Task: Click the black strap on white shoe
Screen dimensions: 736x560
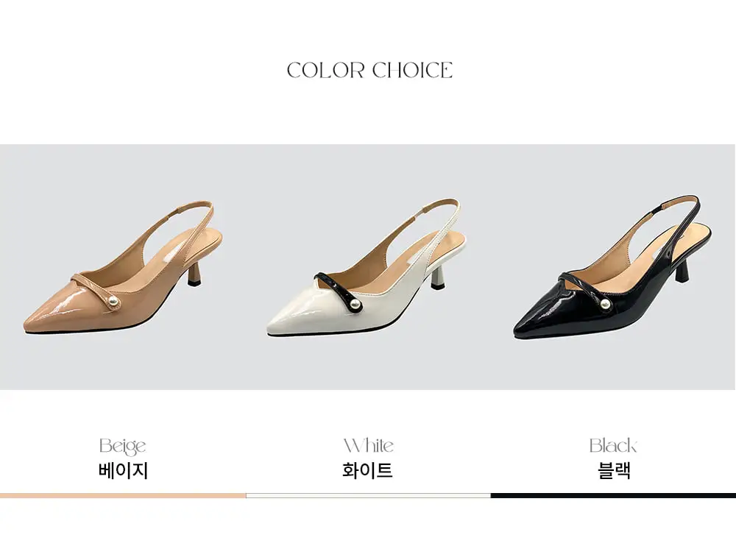Action: click(x=338, y=291)
